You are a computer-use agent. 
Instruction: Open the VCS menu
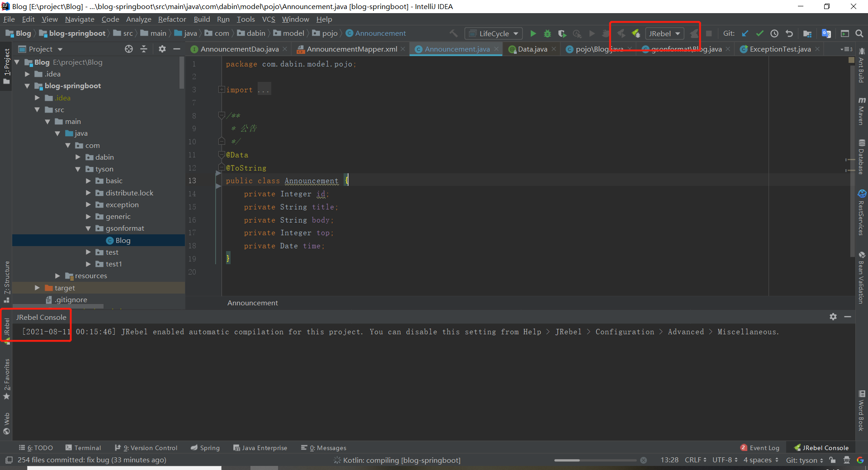coord(269,19)
